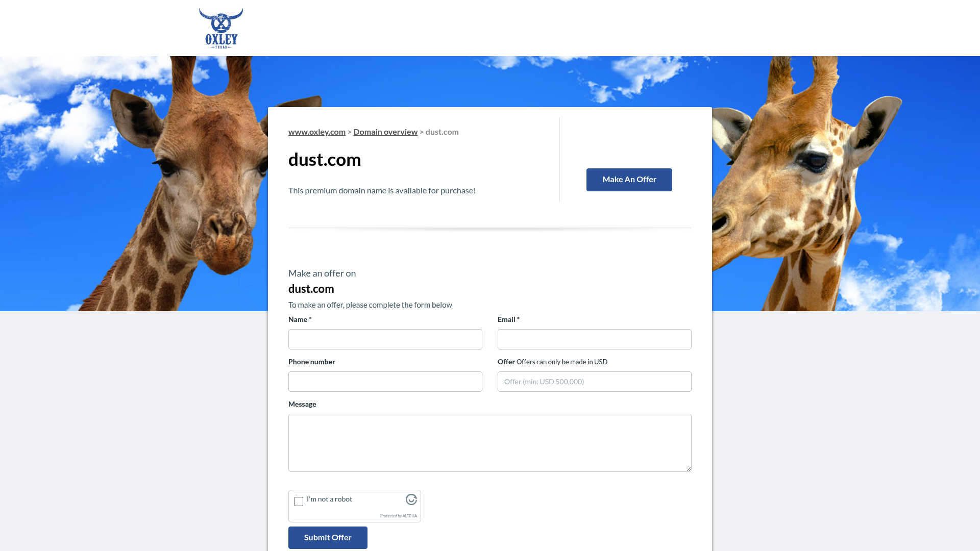Click the ALTCHA circular logo icon
This screenshot has height=551, width=980.
pyautogui.click(x=411, y=499)
